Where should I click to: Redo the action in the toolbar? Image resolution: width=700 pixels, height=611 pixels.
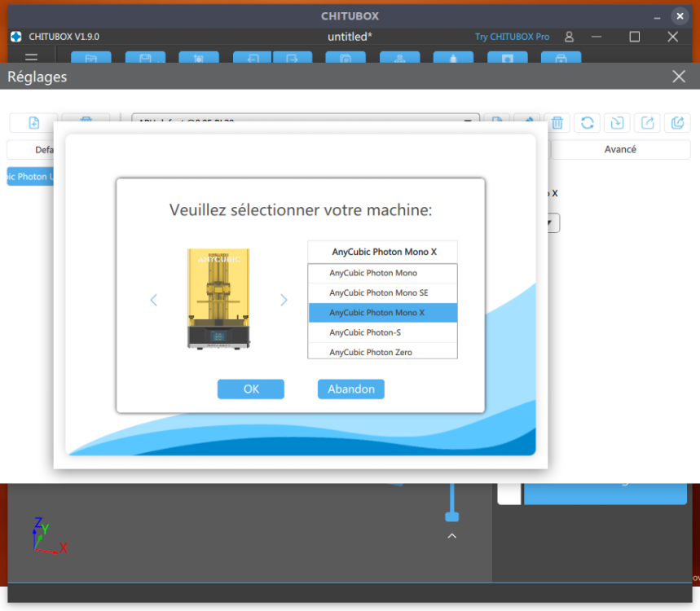[x=293, y=57]
